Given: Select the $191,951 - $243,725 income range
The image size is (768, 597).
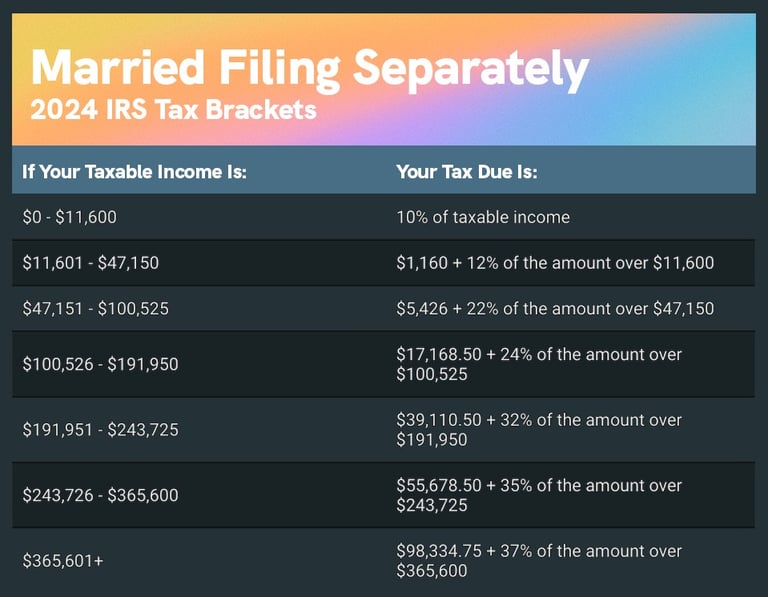Looking at the screenshot, I should pyautogui.click(x=100, y=430).
